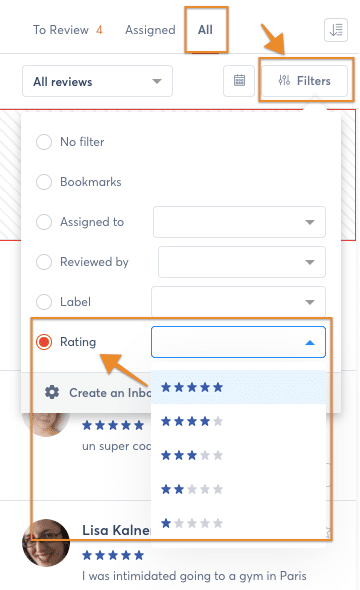Expand the All reviews dropdown
Screen dimensions: 360x590
pyautogui.click(x=97, y=81)
